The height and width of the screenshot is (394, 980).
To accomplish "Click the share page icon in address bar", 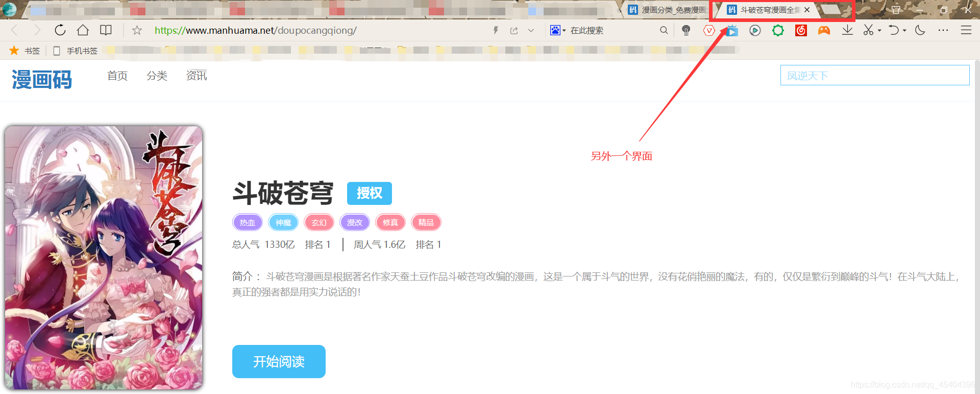I will point(514,31).
